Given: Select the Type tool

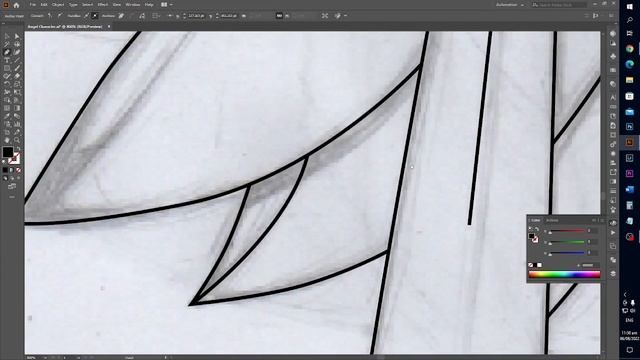Looking at the screenshot, I should (x=7, y=60).
